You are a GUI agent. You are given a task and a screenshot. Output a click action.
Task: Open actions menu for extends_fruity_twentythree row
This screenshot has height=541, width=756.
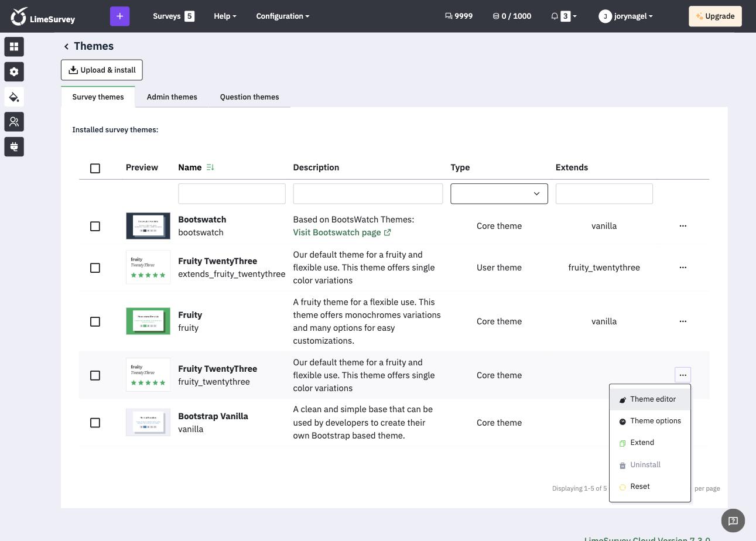coord(683,268)
